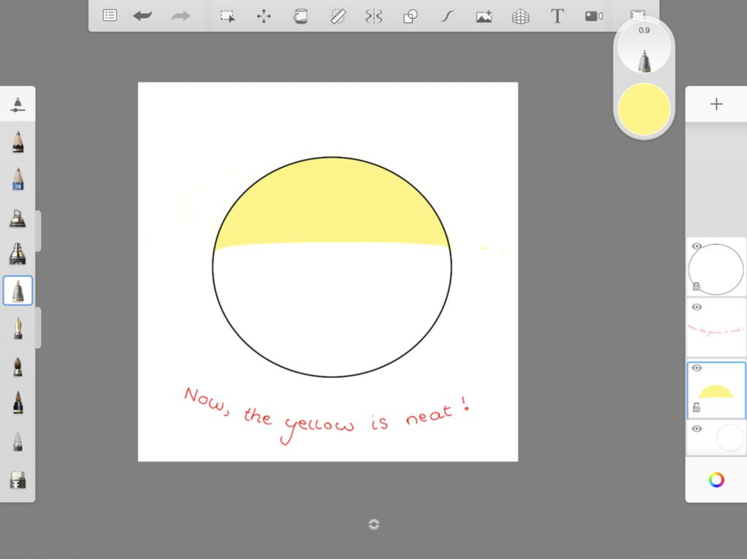Open the yellow color puck
The image size is (747, 560).
point(644,109)
